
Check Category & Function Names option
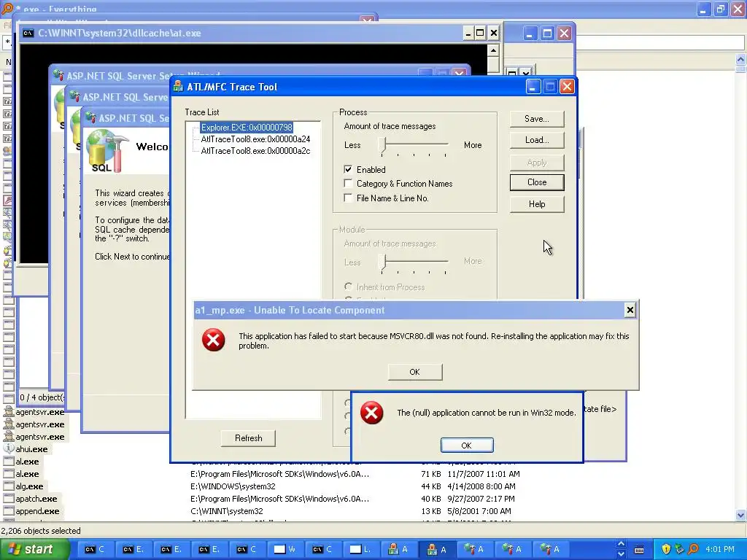[x=348, y=183]
